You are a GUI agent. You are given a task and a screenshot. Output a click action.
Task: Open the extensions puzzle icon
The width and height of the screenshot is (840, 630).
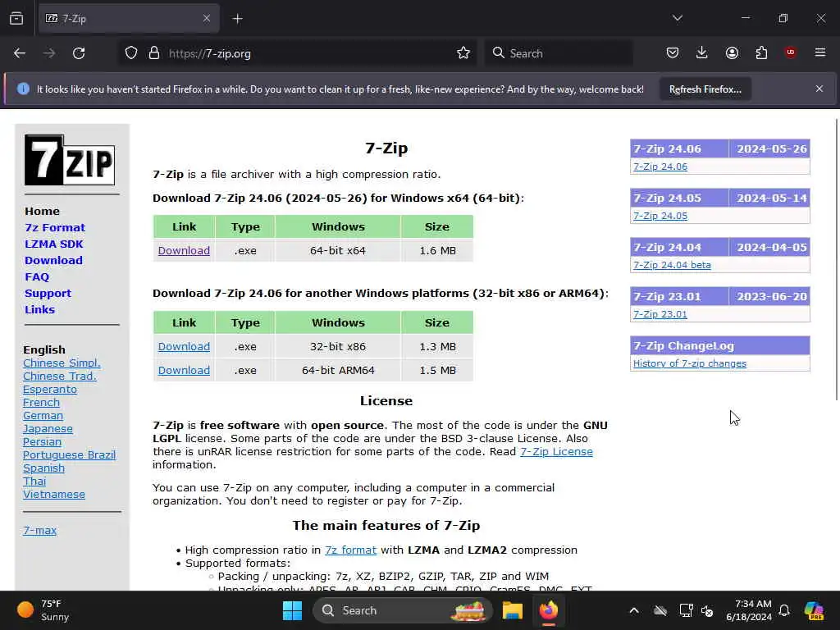click(x=761, y=52)
